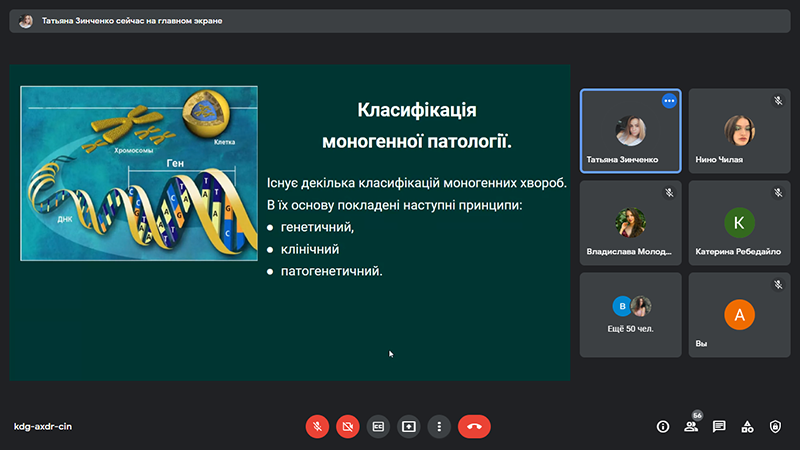
Task: Open meeting details info icon
Action: click(x=662, y=426)
